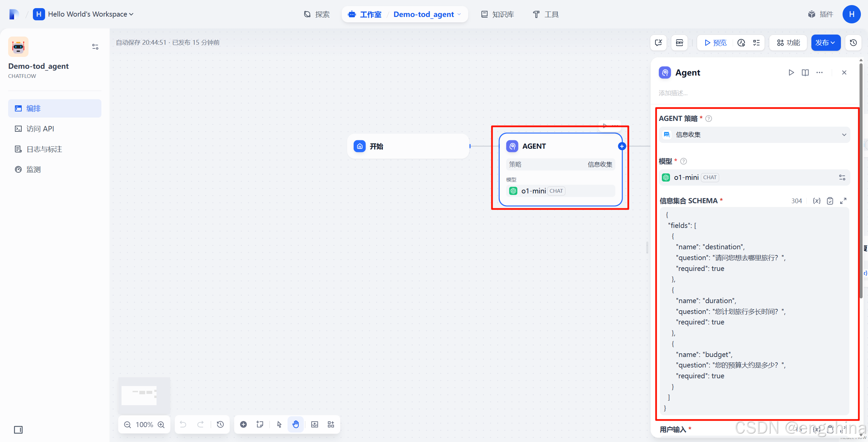Toggle the sidebar collapse icon
The image size is (868, 442).
(18, 430)
